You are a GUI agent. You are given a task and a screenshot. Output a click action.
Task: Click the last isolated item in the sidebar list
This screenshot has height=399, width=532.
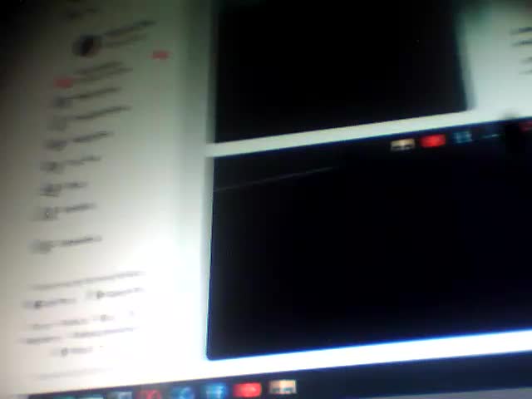click(x=42, y=244)
